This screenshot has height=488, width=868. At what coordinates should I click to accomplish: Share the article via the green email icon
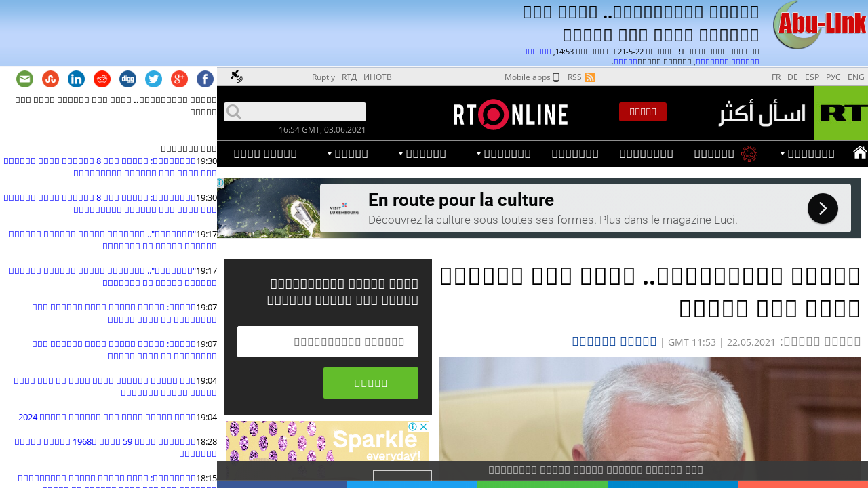25,79
